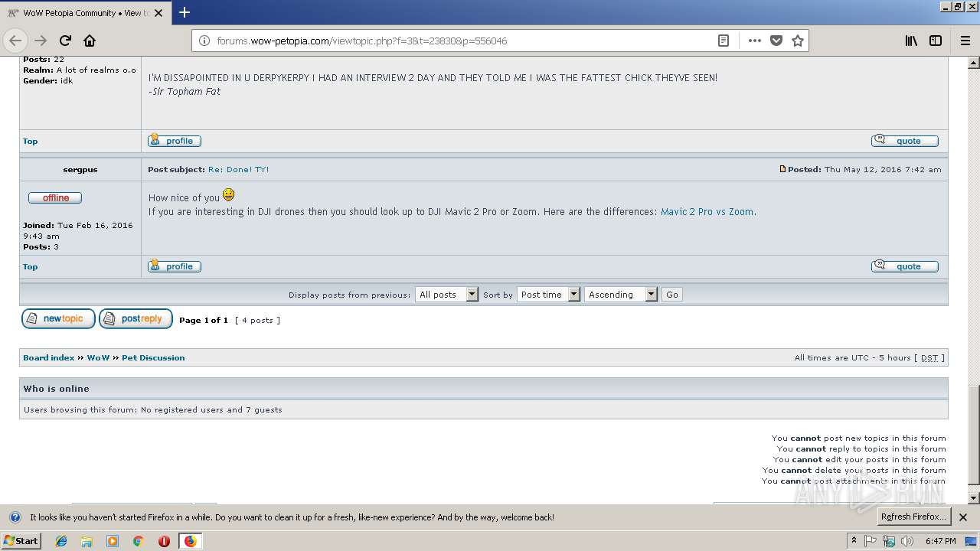Viewport: 980px width, 551px height.
Task: Open the volume icon in system tray
Action: (x=907, y=541)
